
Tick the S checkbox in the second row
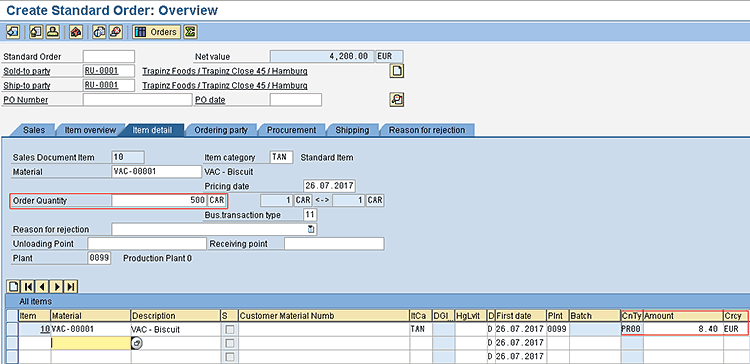pos(230,343)
